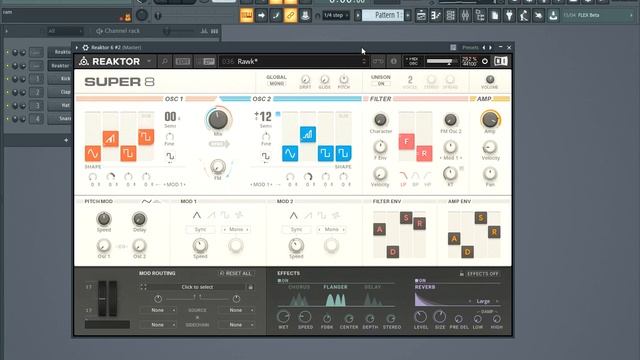Image resolution: width=640 pixels, height=360 pixels.
Task: Click the lock icon beside Click to select
Action: point(251,287)
